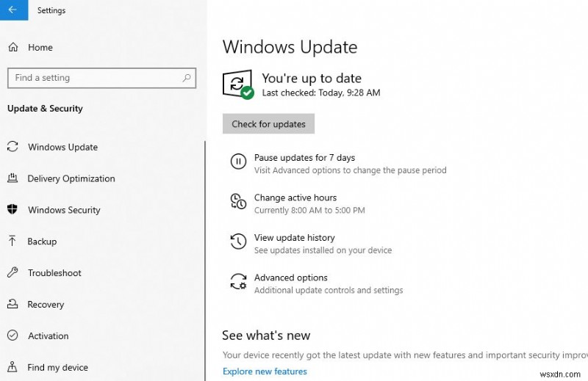Click the update history clock icon
588x381 pixels.
tap(238, 242)
